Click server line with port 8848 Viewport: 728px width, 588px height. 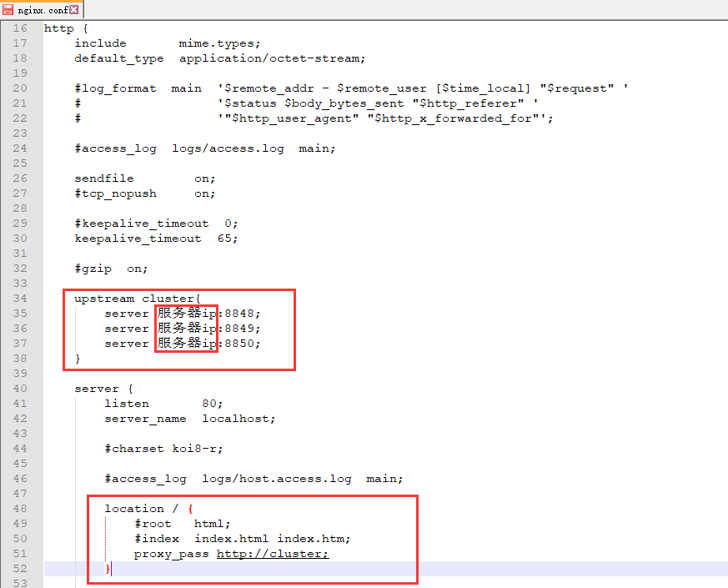tap(183, 314)
